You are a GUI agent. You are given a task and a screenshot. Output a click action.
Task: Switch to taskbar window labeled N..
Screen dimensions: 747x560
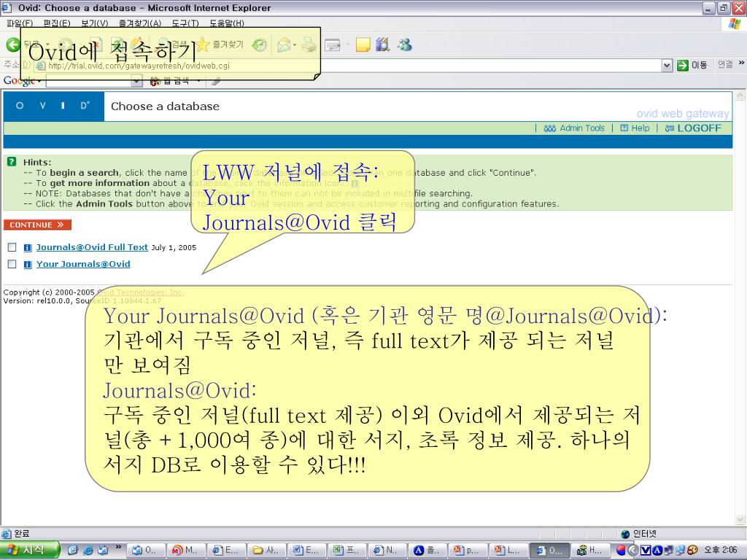[x=388, y=550]
